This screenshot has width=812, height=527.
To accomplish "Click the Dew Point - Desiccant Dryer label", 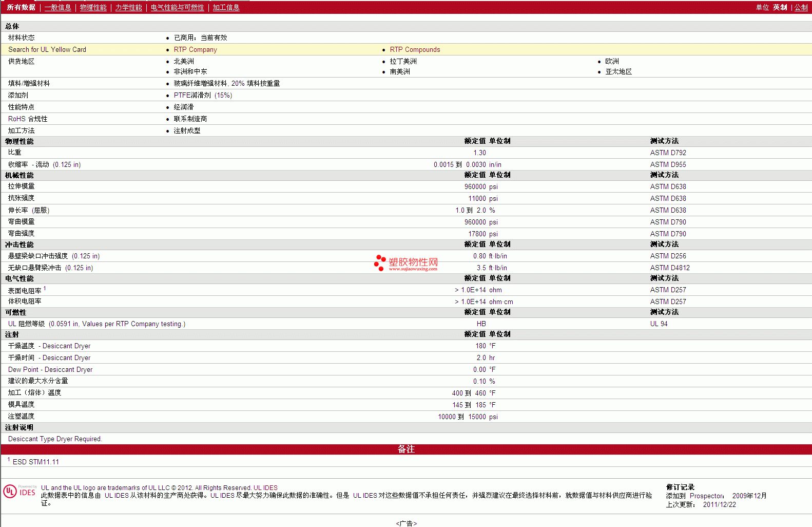I will pyautogui.click(x=50, y=370).
